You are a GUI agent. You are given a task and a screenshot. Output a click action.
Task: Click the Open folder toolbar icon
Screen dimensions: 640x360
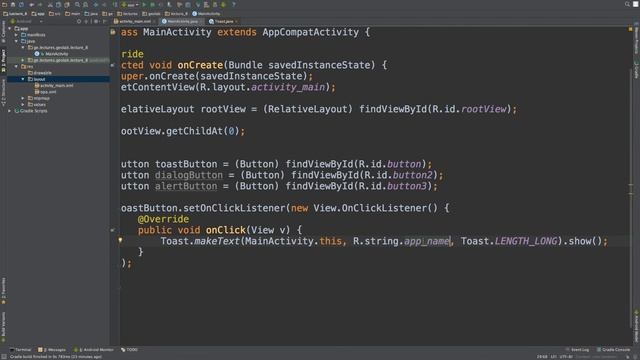point(4,4)
